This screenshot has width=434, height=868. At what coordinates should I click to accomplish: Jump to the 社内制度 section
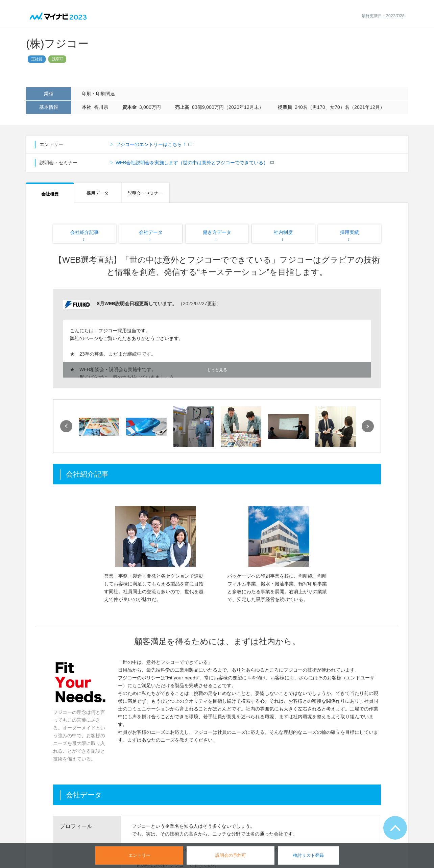tap(283, 234)
